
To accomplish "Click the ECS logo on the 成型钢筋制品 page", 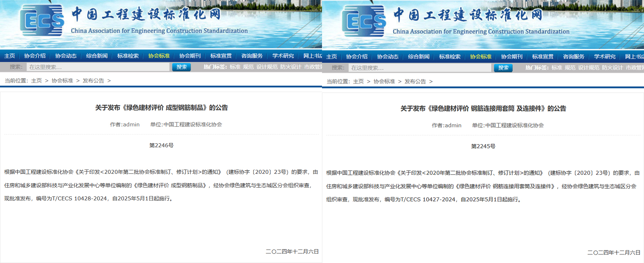I will point(42,21).
